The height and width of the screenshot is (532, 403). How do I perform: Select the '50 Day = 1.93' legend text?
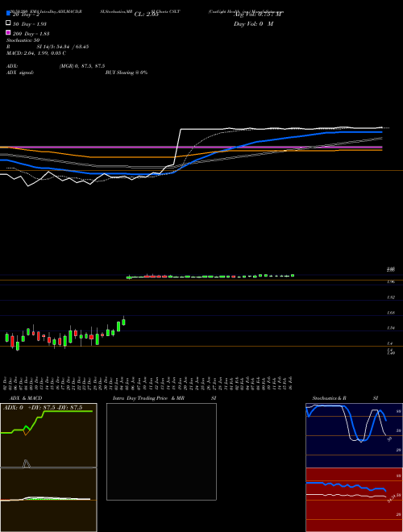[x=30, y=24]
